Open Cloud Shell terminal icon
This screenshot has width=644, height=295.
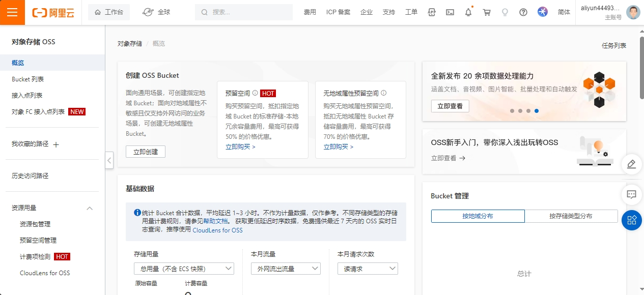pyautogui.click(x=450, y=12)
